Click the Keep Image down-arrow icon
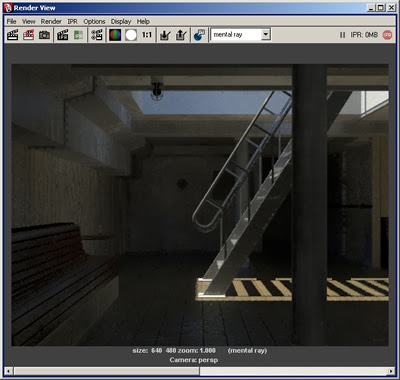The height and width of the screenshot is (380, 400). 165,35
